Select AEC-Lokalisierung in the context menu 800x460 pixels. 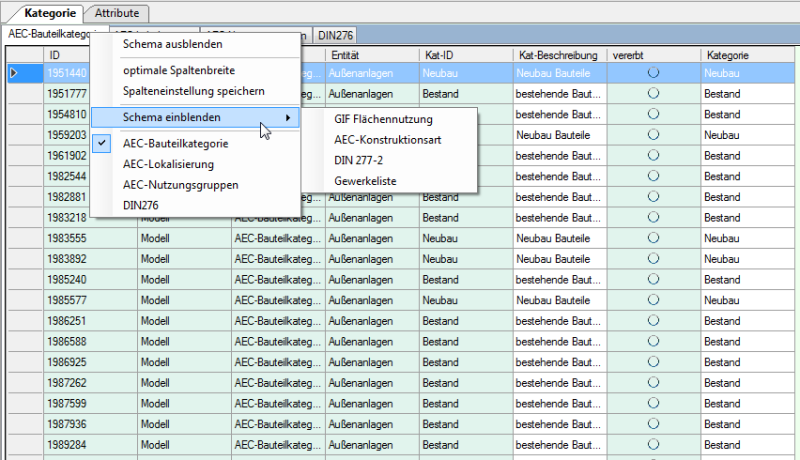168,164
